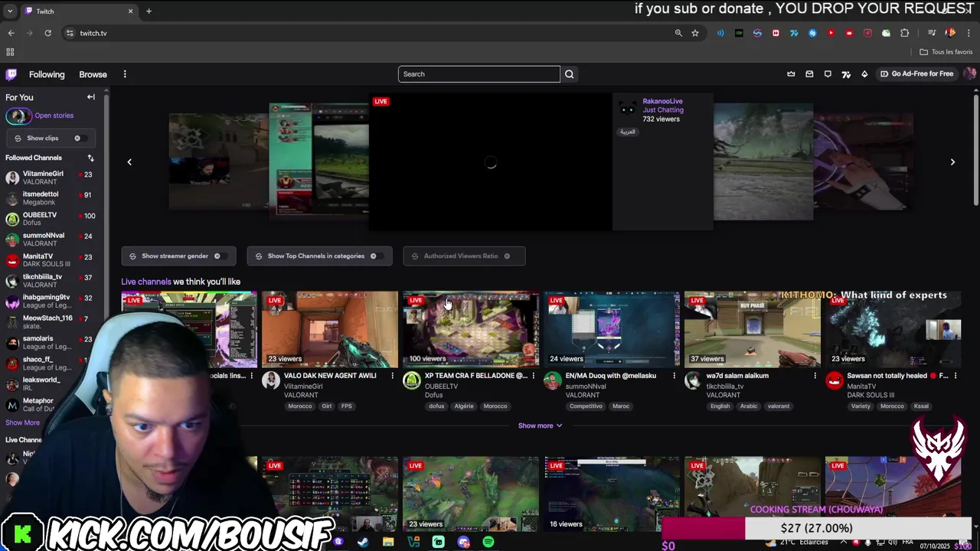The width and height of the screenshot is (980, 551).
Task: Go back to the previous page
Action: click(x=11, y=33)
